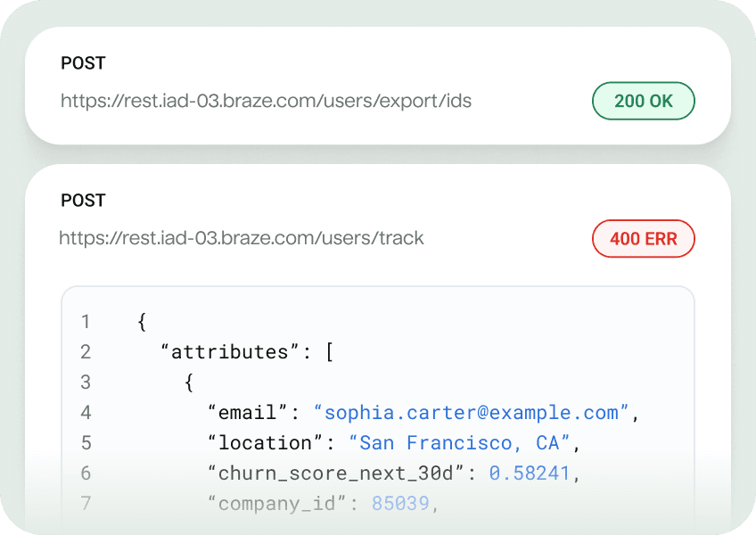This screenshot has width=756, height=535.
Task: Click the POST label above the export/ids URL
Action: click(83, 63)
